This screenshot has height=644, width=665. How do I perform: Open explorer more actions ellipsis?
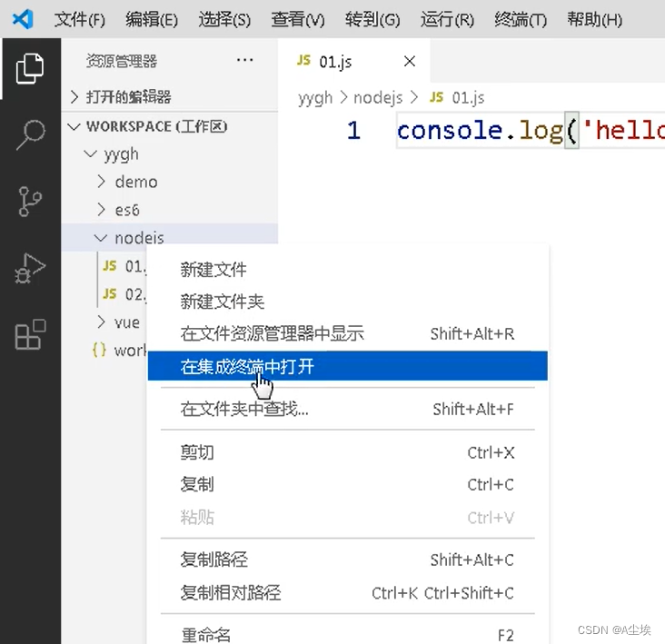click(x=244, y=60)
